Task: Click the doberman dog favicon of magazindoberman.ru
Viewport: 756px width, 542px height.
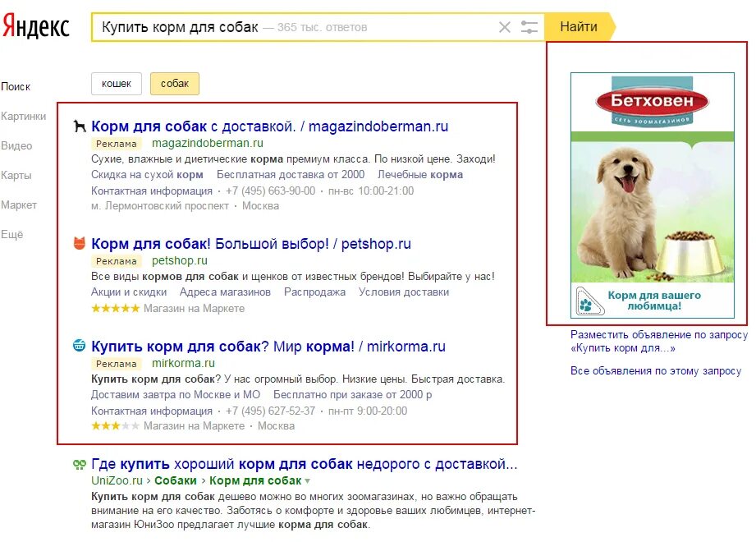Action: [x=80, y=126]
